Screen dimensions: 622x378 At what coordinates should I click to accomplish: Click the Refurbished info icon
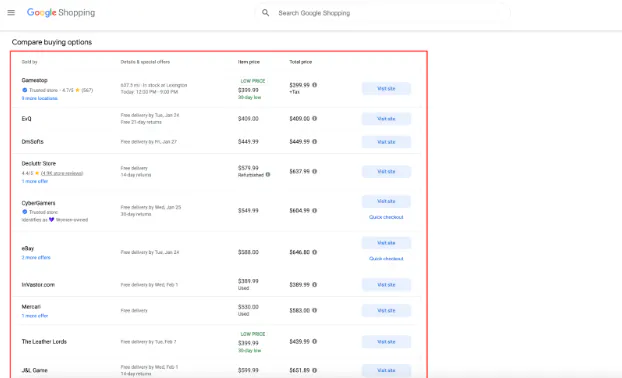click(x=268, y=175)
